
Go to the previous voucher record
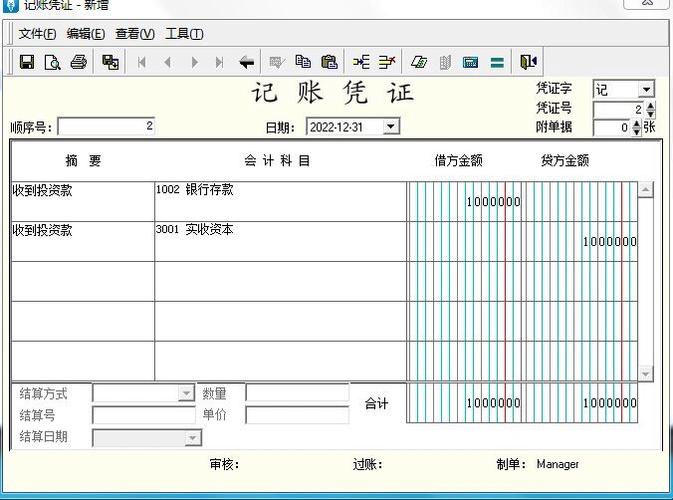[168, 63]
